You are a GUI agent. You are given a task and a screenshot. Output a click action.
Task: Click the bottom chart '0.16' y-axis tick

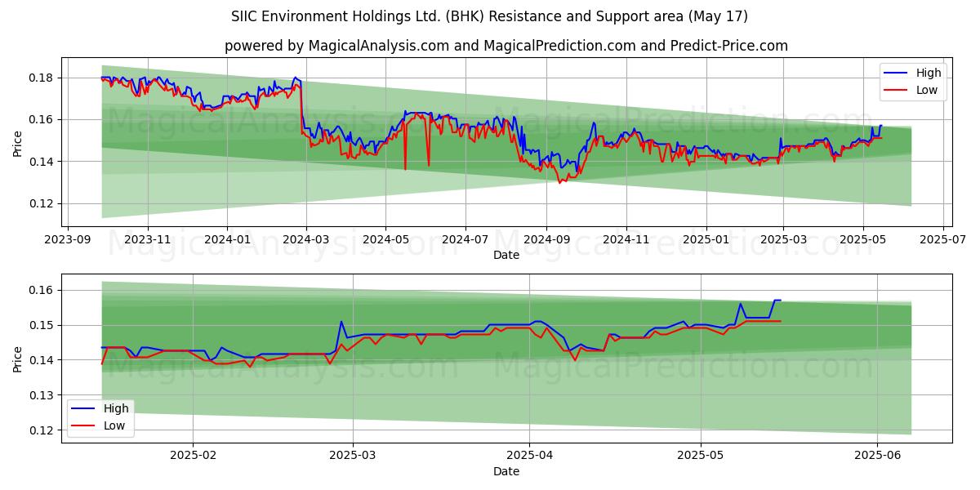pyautogui.click(x=42, y=290)
